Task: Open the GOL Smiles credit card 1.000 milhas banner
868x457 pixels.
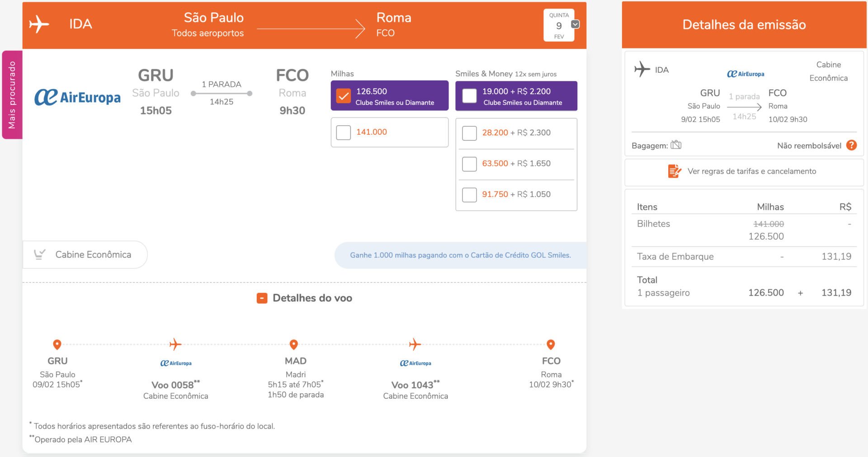Action: [460, 255]
